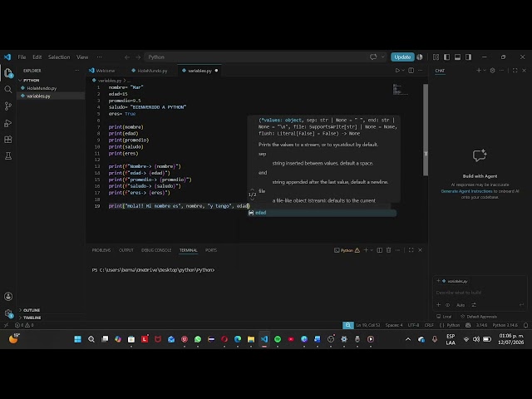Select the TERMINAL panel tab
The height and width of the screenshot is (399, 532).
[x=189, y=250]
